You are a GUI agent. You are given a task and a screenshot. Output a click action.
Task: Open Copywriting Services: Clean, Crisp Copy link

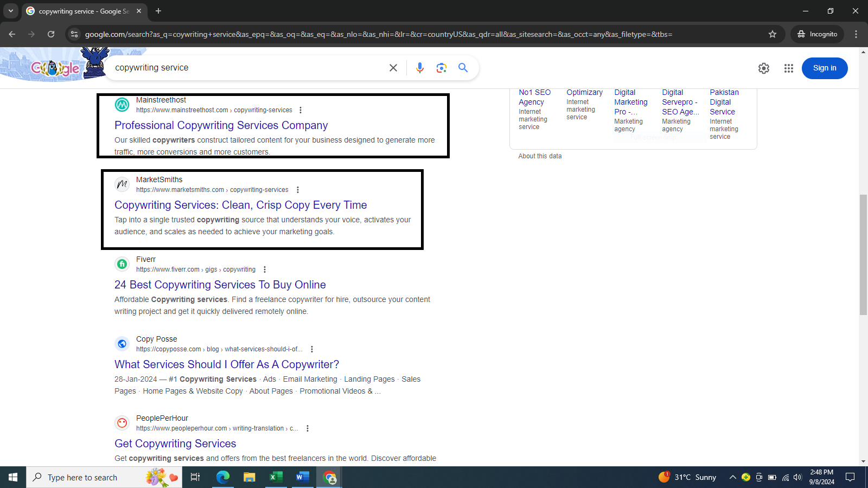240,205
